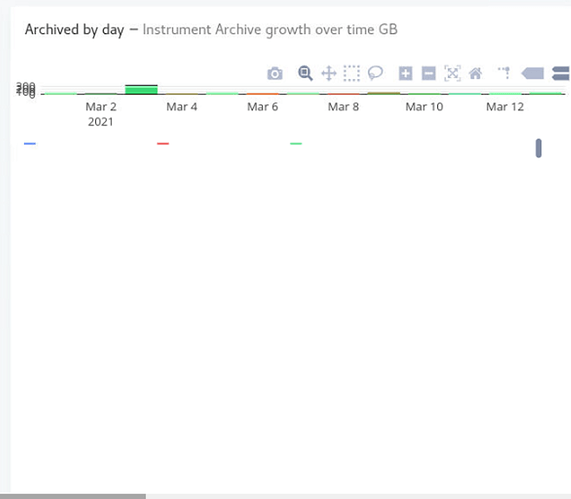Autoscale the chart axes
Image resolution: width=571 pixels, height=499 pixels.
(x=452, y=73)
